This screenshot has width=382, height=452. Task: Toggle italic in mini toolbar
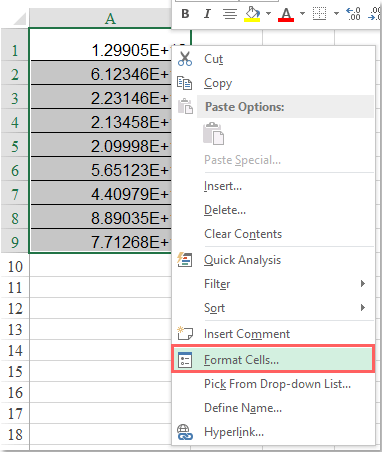pos(207,14)
